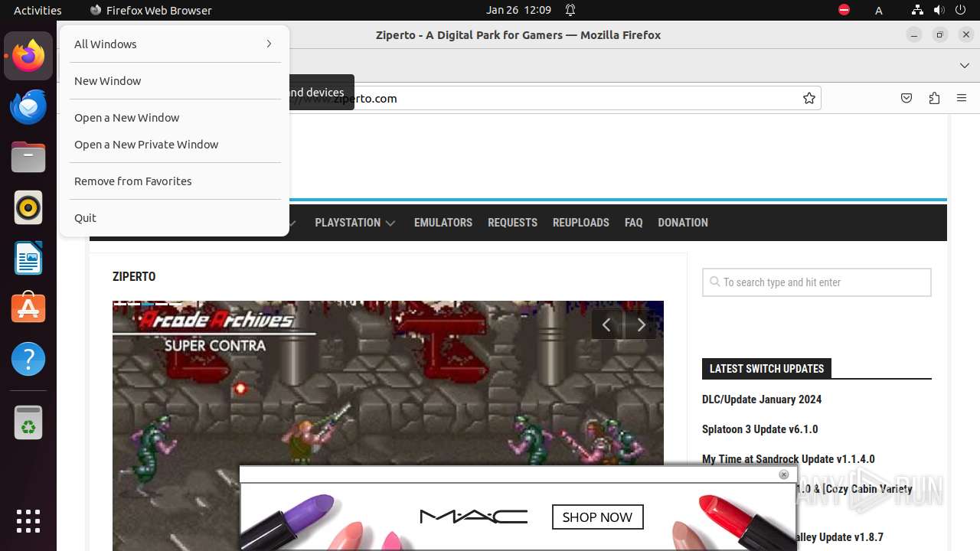Click the volume icon in top bar

[939, 10]
